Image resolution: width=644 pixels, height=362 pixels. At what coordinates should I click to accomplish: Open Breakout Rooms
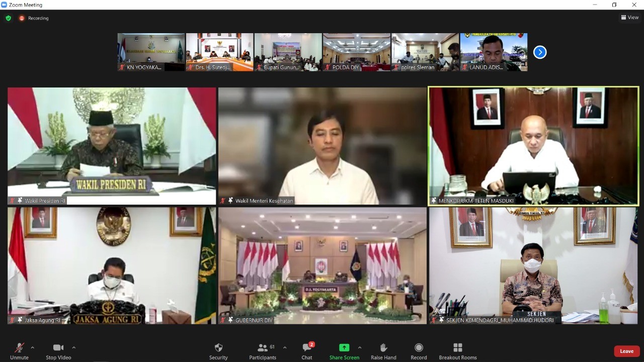tap(458, 351)
